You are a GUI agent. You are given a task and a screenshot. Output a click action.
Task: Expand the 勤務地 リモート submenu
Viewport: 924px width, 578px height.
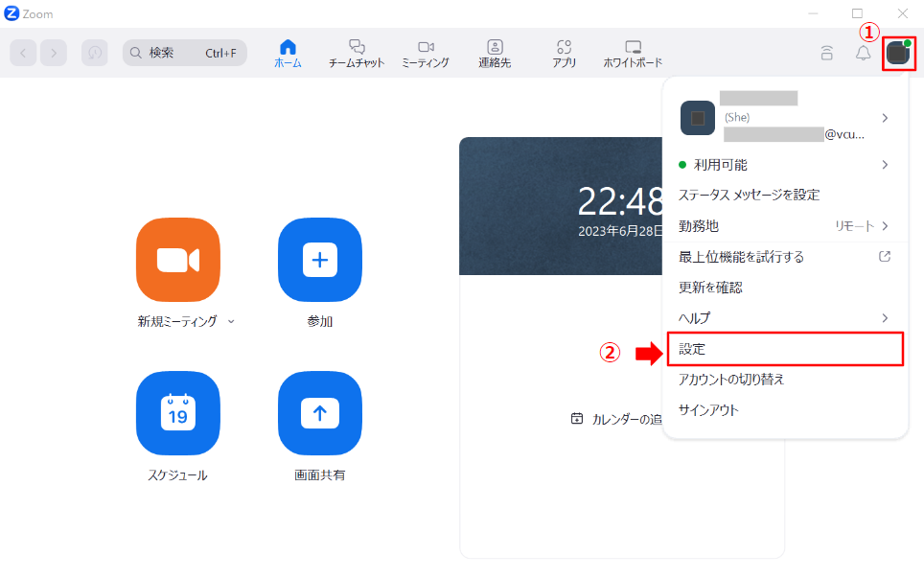tap(785, 226)
